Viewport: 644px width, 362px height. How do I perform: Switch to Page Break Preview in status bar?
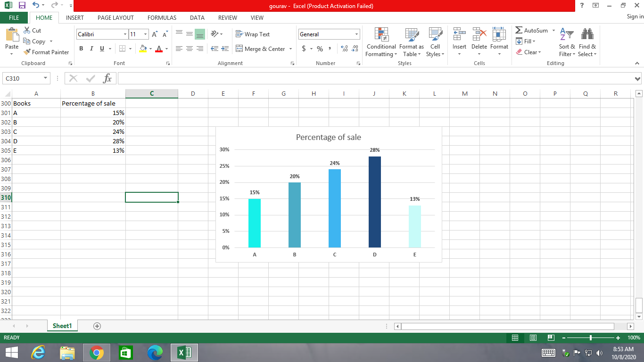pos(551,337)
